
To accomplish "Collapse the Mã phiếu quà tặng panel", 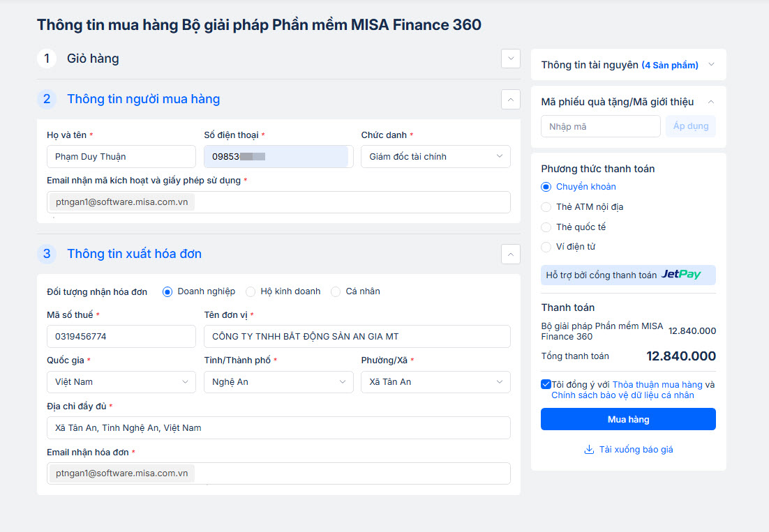I will point(711,102).
